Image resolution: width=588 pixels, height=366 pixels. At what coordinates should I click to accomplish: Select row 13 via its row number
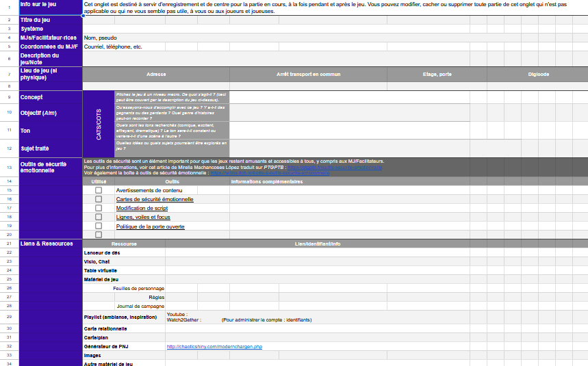pyautogui.click(x=9, y=168)
